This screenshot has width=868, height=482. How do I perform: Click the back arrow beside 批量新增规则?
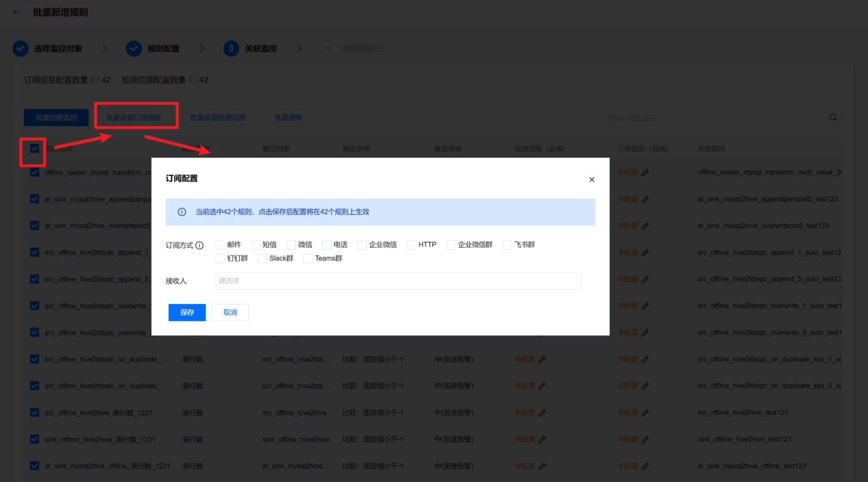(x=17, y=12)
